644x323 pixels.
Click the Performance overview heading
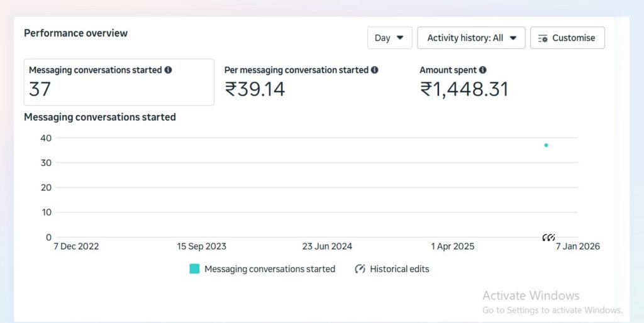(x=75, y=33)
